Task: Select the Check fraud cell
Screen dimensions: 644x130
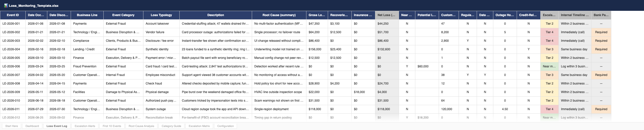Action: tap(161, 83)
